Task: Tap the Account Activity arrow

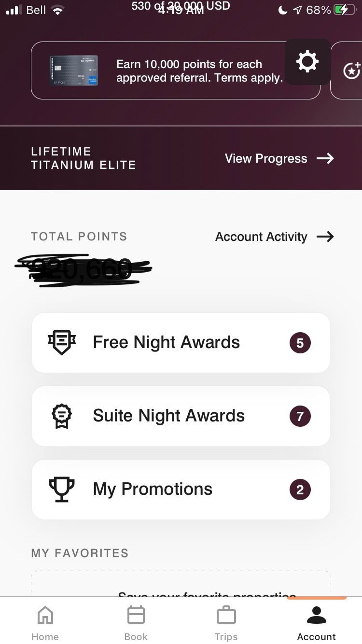Action: [x=325, y=237]
